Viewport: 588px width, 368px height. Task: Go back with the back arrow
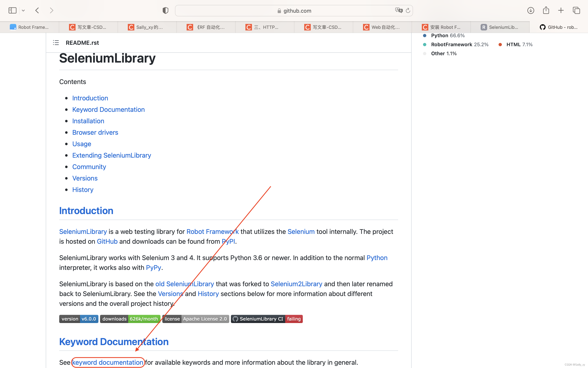[37, 10]
